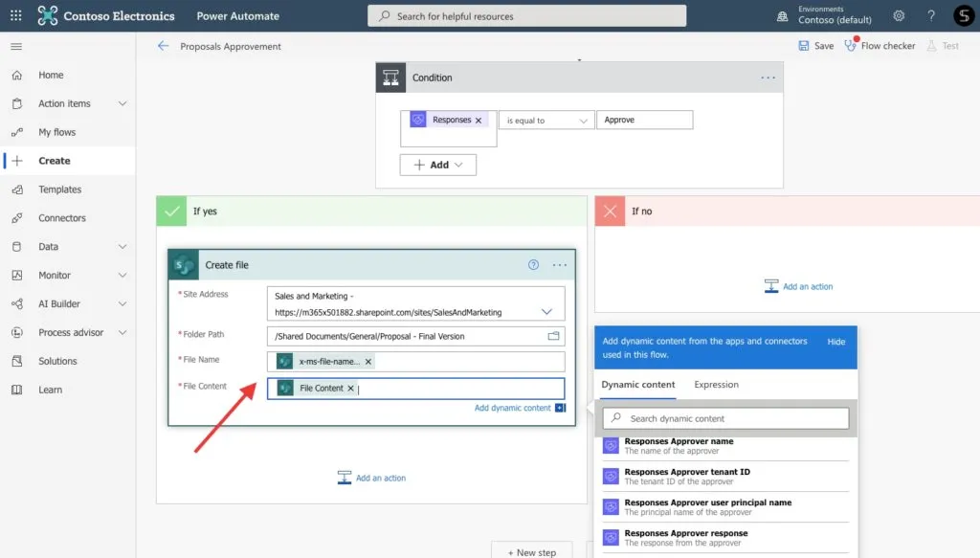The height and width of the screenshot is (558, 980).
Task: Open the Flow checker
Action: click(880, 46)
